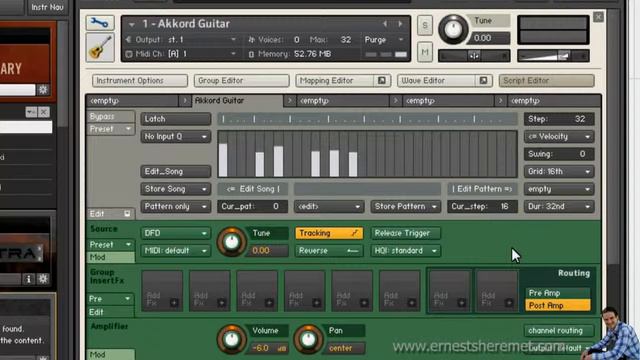
Task: Toggle the Reverse button
Action: 329,251
